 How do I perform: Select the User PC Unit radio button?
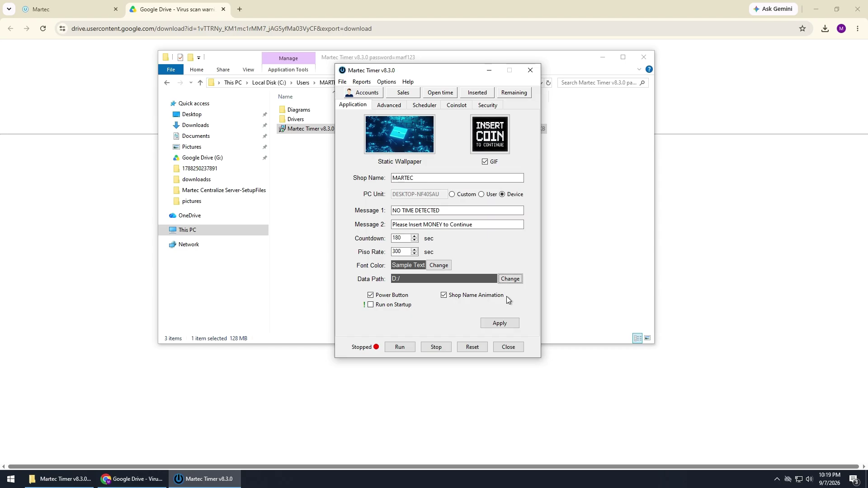coord(481,194)
